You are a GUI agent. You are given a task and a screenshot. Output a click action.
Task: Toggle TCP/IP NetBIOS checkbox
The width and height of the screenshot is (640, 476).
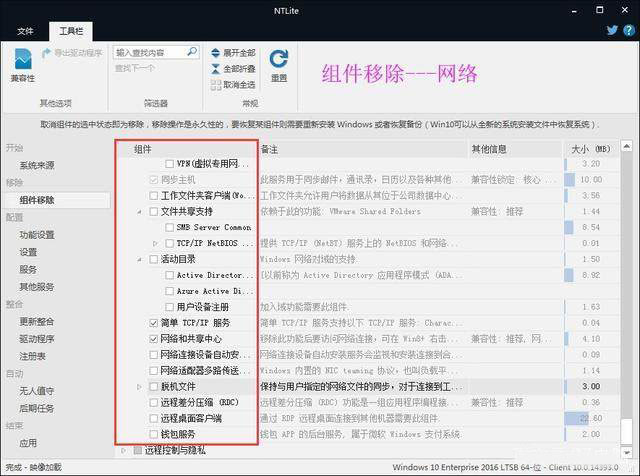[x=169, y=243]
